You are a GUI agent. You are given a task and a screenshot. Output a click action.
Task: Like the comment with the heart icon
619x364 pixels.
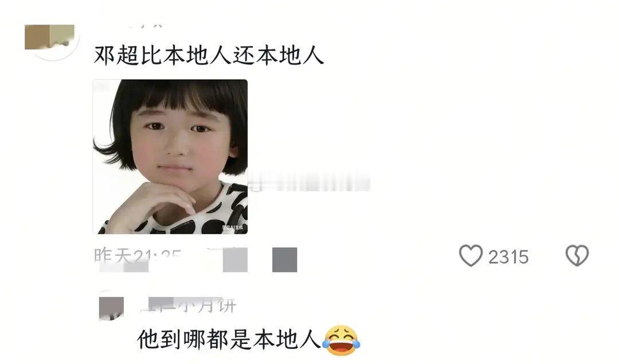click(x=471, y=256)
